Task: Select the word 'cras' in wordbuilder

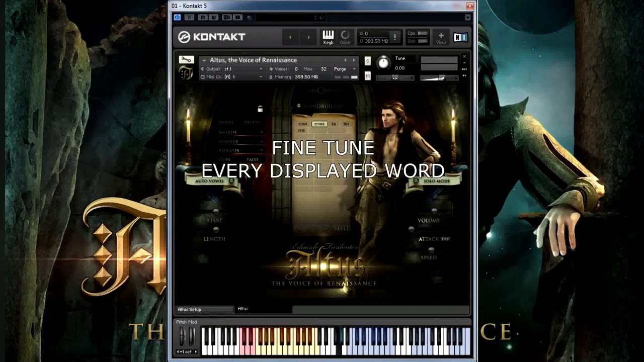Action: [x=319, y=124]
